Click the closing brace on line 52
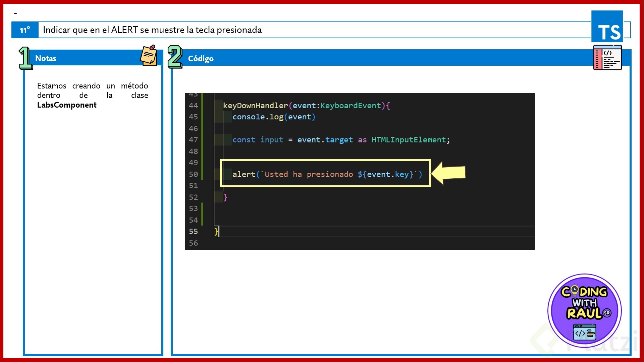 [x=225, y=197]
